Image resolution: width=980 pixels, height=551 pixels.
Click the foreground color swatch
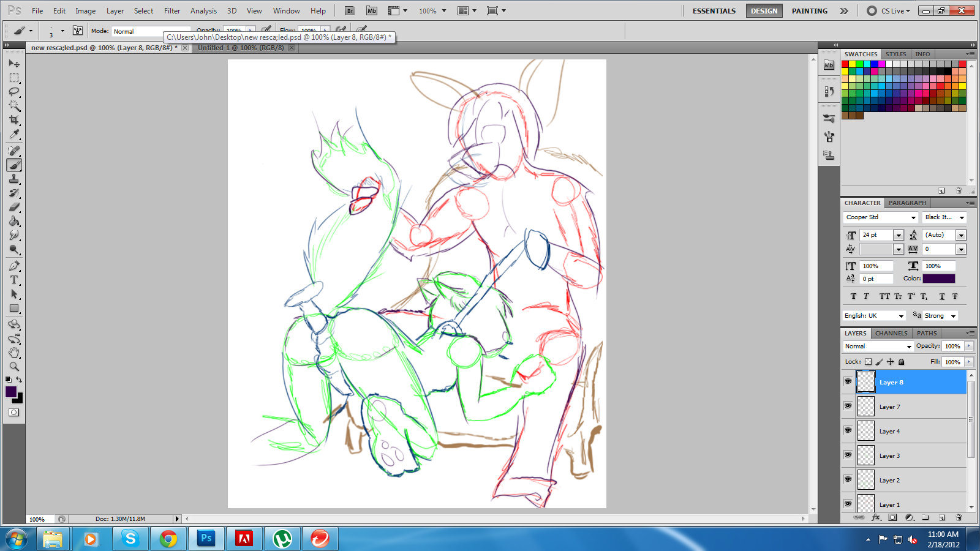click(x=11, y=392)
